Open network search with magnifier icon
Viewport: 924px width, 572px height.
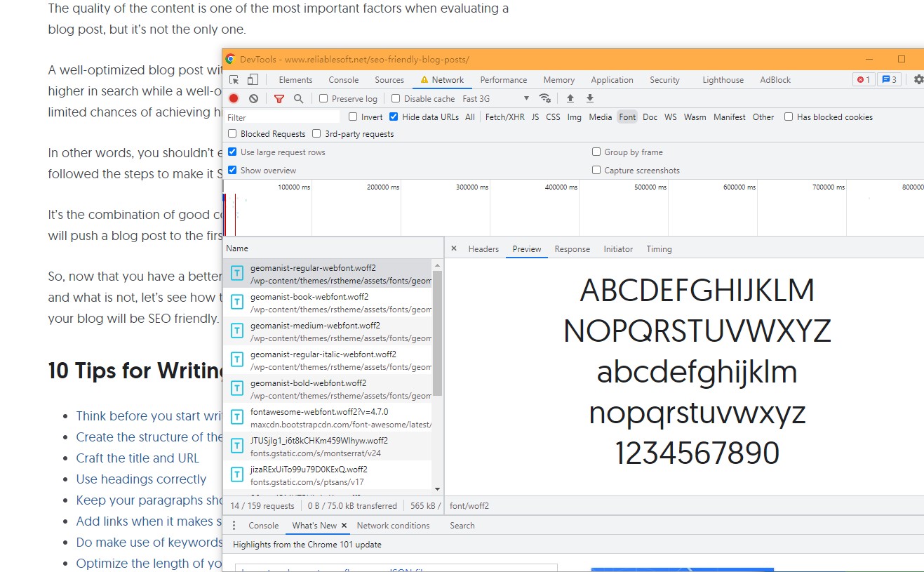click(298, 99)
